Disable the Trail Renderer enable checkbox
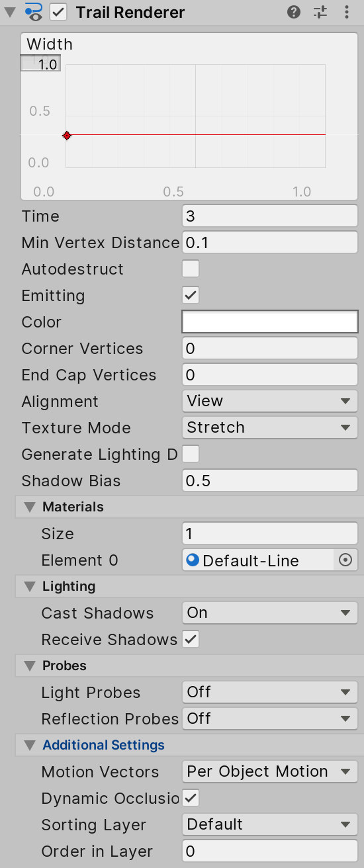This screenshot has width=364, height=868. [59, 12]
